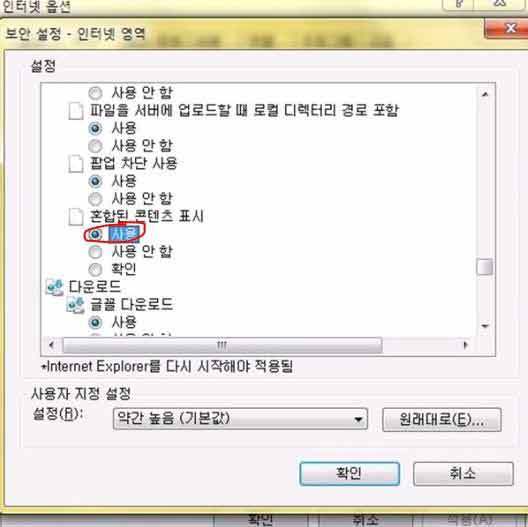Viewport: 528px width, 527px height.
Task: Click the 글꼴 다운로드 icon
Action: pyautogui.click(x=75, y=305)
